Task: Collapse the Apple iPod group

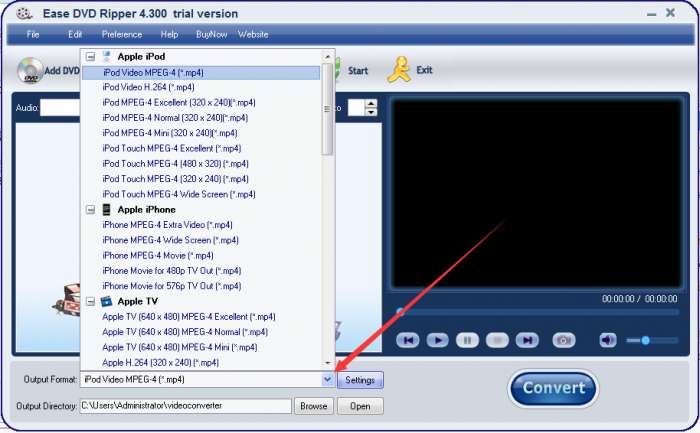Action: [x=91, y=57]
